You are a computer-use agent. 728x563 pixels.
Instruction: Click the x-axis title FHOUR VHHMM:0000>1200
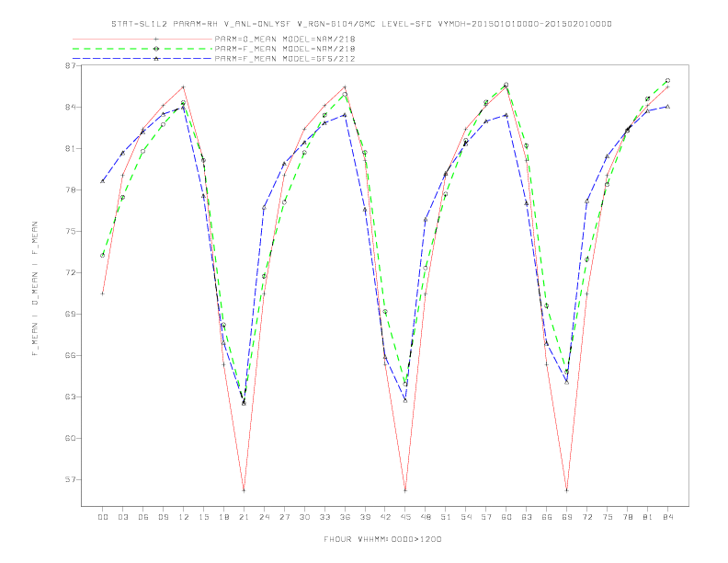click(x=382, y=539)
